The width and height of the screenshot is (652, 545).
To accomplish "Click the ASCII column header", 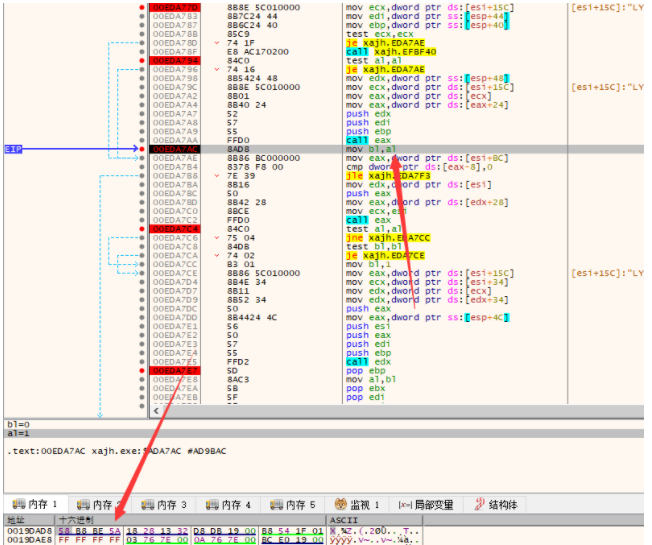I will coord(374,520).
